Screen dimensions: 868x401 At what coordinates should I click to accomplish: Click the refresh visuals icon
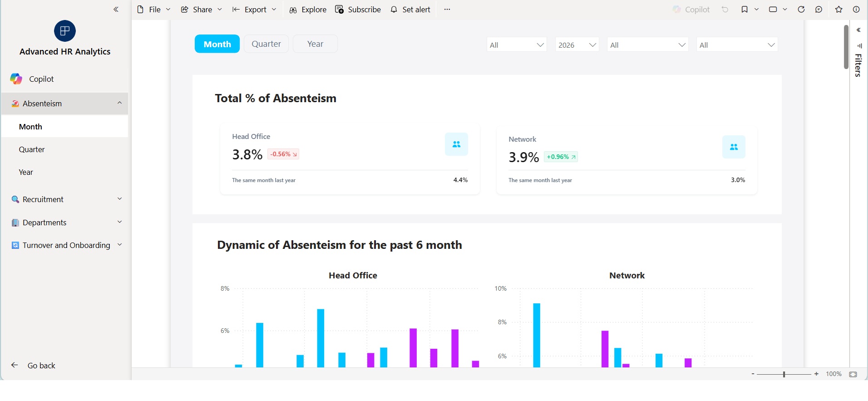[801, 10]
